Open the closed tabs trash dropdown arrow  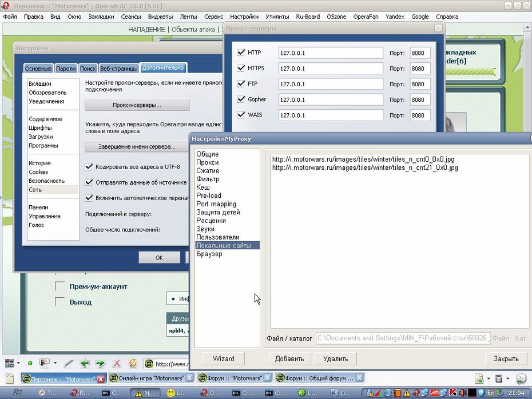(x=507, y=378)
